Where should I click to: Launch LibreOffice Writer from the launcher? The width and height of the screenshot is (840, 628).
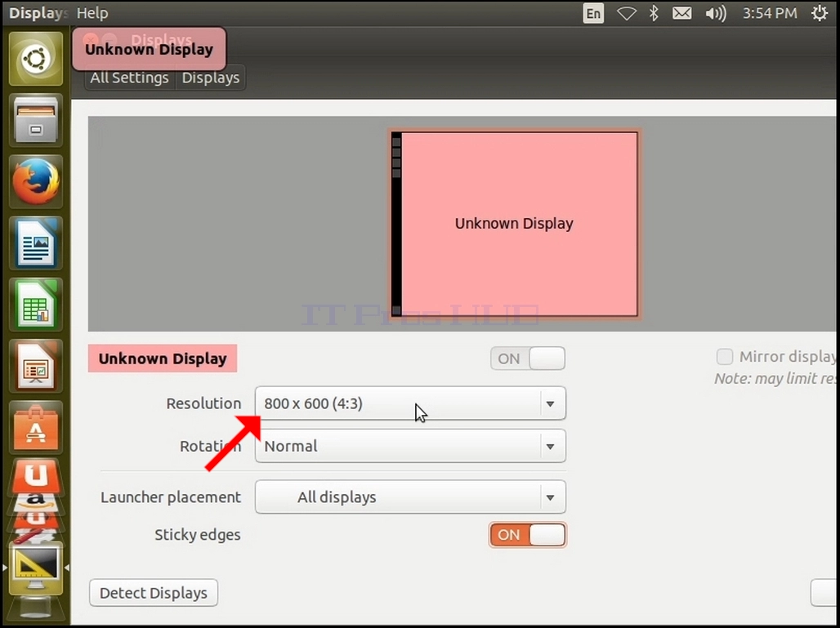coord(36,243)
